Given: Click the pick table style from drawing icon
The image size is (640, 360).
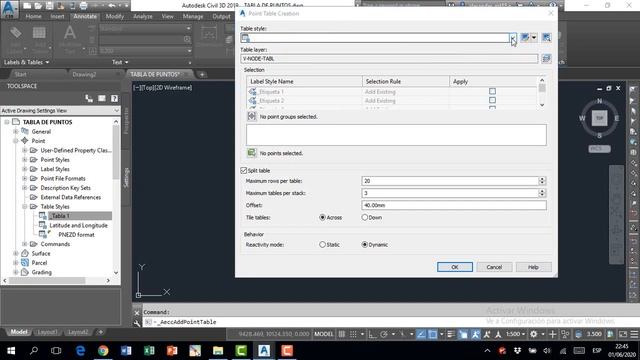Looking at the screenshot, I should coord(547,38).
